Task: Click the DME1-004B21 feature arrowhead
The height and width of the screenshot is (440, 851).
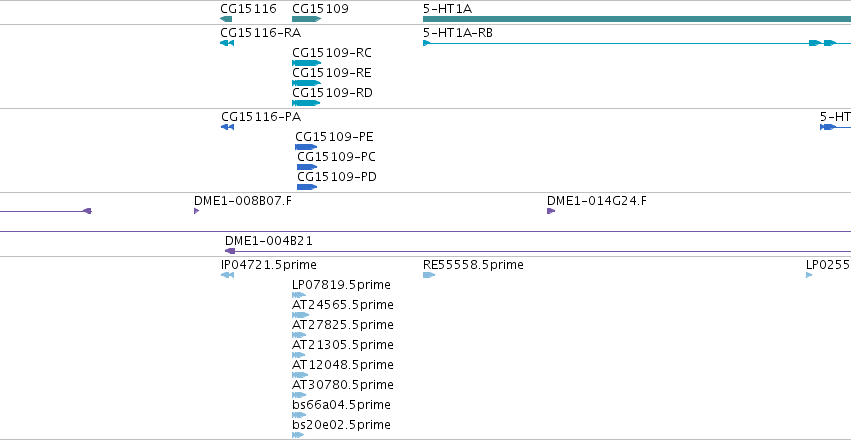Action: (x=230, y=251)
